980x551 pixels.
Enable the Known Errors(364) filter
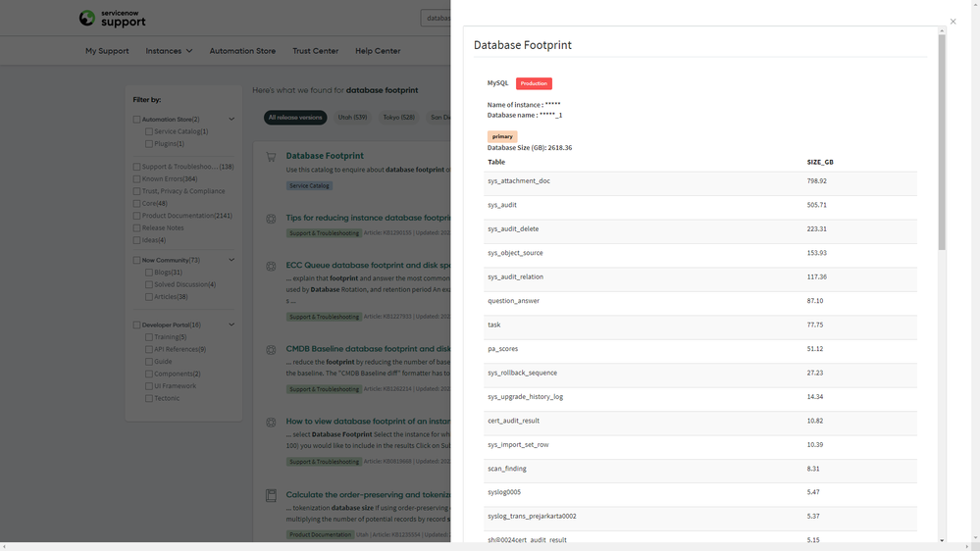pyautogui.click(x=136, y=178)
